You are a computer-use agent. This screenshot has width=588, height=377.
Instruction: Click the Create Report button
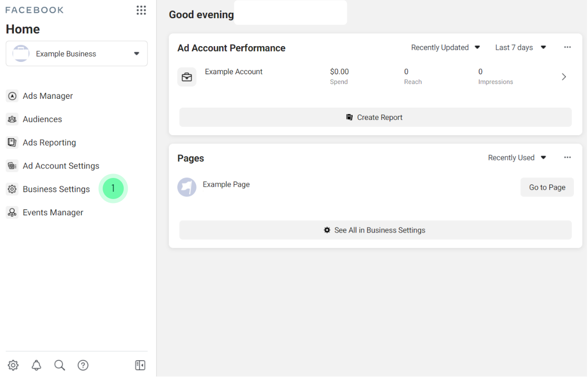coord(375,117)
